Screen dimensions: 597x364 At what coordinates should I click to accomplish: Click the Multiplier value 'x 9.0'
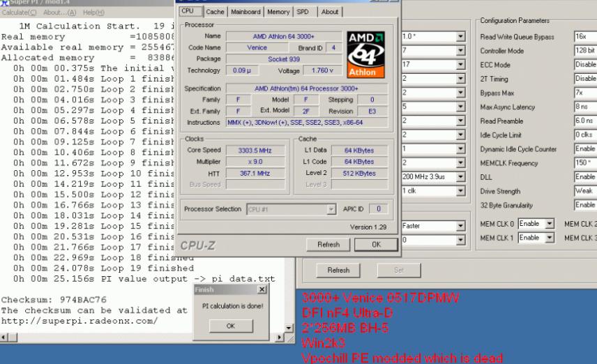click(x=255, y=162)
